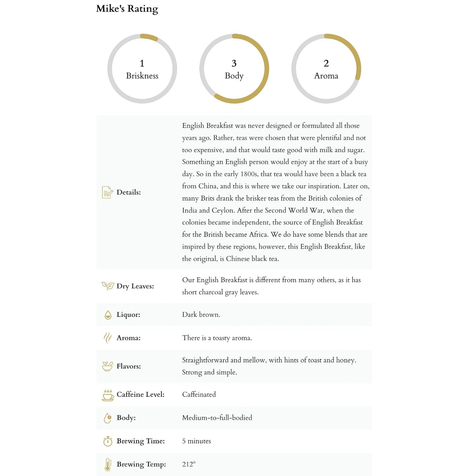Click the Dry Leaves label
Viewport: 476px width, 476px height.
(x=135, y=286)
